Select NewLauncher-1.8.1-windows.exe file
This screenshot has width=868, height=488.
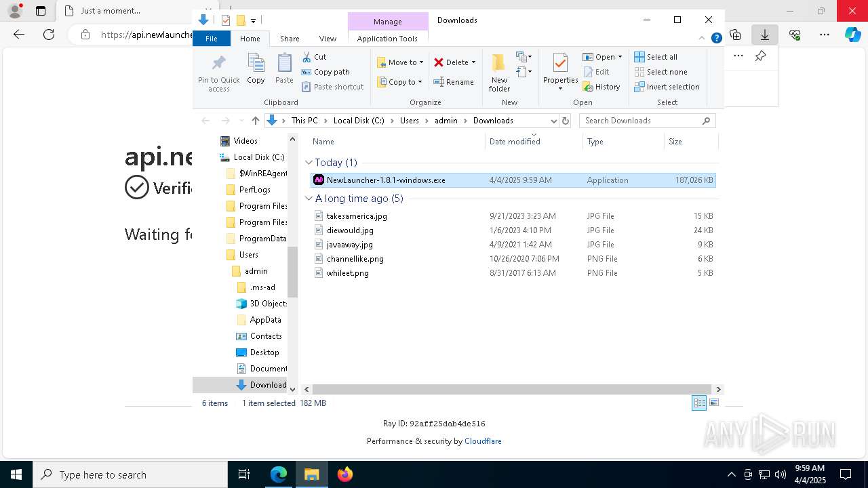(x=513, y=180)
